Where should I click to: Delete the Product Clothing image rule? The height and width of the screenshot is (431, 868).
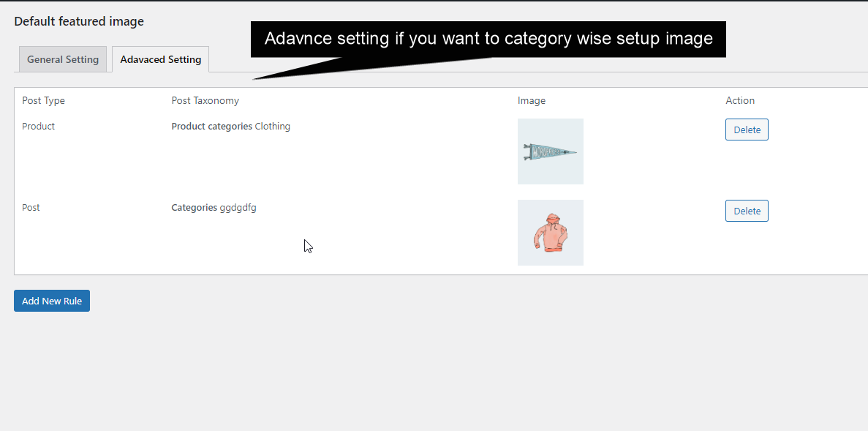(x=747, y=130)
